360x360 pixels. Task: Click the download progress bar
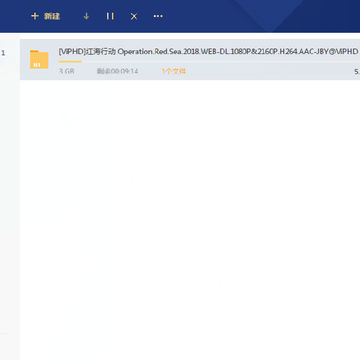pos(209,62)
